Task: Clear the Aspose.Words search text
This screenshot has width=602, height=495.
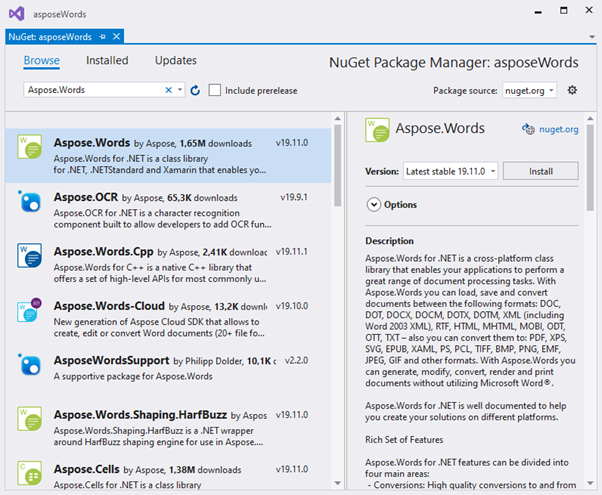Action: [x=168, y=90]
